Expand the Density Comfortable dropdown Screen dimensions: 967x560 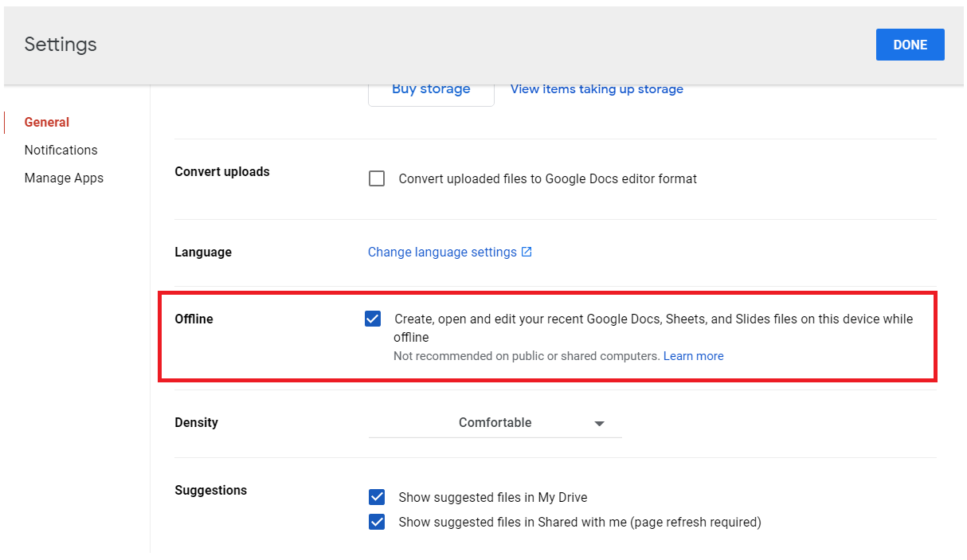point(495,423)
